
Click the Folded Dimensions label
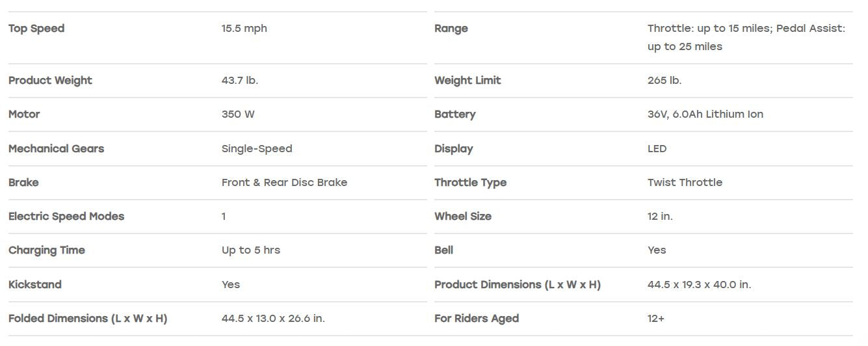(x=88, y=319)
